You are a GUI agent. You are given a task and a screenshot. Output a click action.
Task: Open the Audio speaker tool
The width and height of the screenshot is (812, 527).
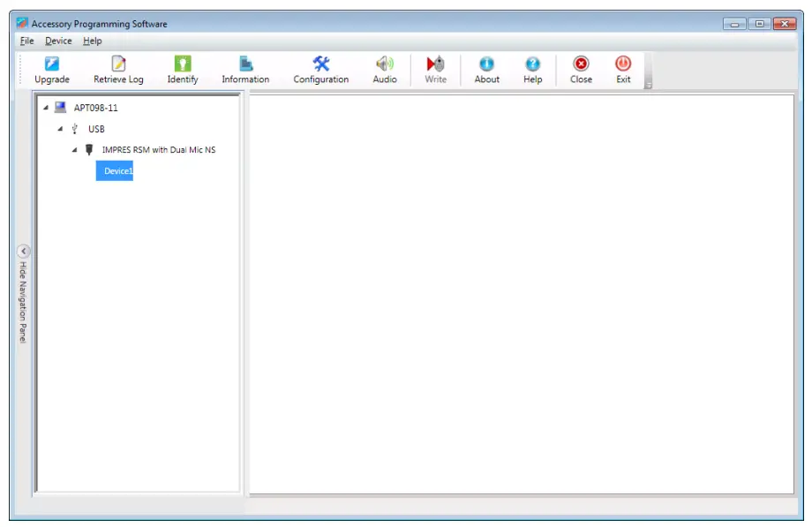click(385, 70)
